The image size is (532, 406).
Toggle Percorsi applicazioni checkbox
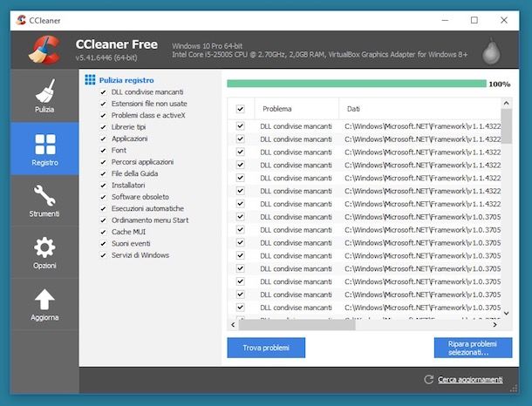point(103,162)
